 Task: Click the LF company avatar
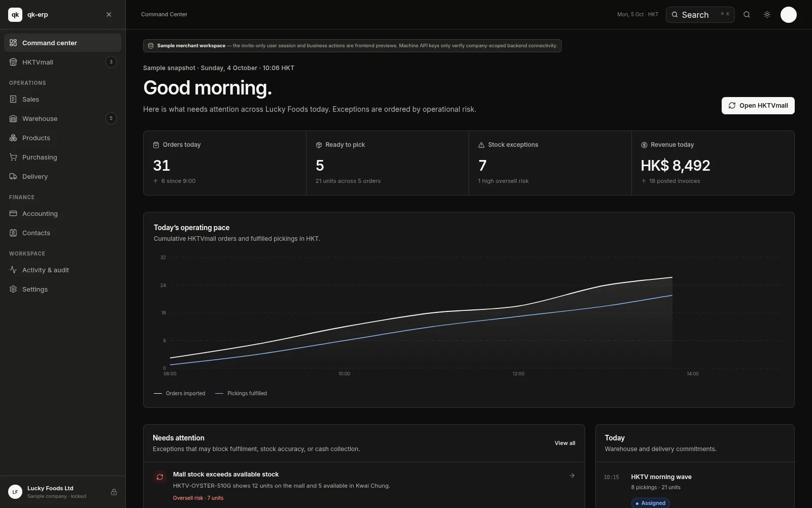[x=15, y=492]
